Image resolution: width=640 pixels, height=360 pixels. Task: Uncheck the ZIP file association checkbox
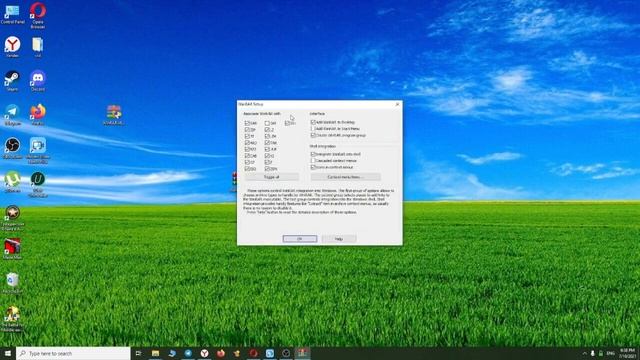click(247, 129)
